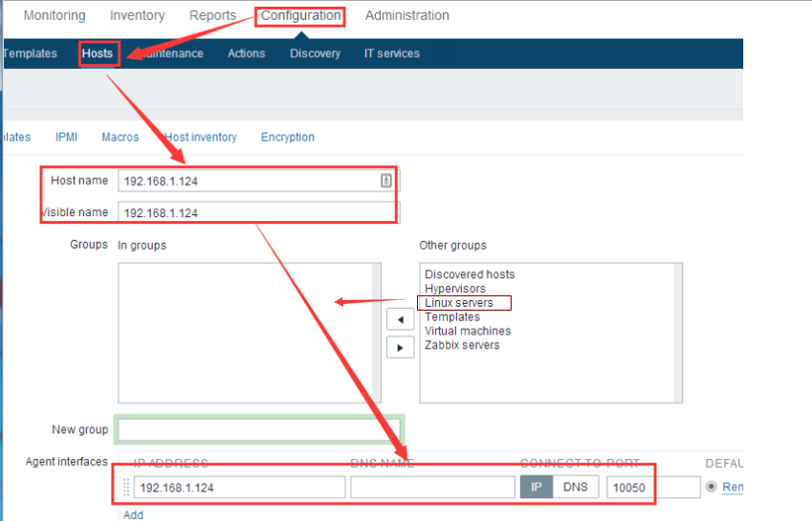The height and width of the screenshot is (521, 812).
Task: Move selected group right with arrow button
Action: (x=401, y=348)
